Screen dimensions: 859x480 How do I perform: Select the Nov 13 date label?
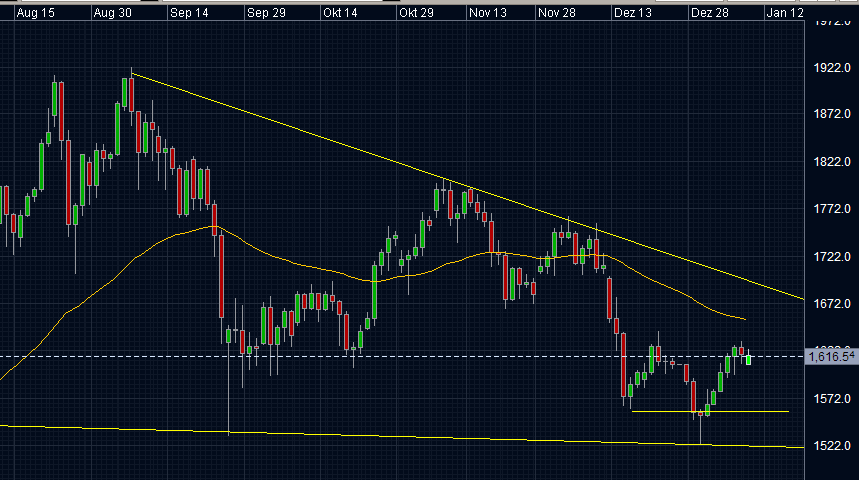click(x=488, y=13)
